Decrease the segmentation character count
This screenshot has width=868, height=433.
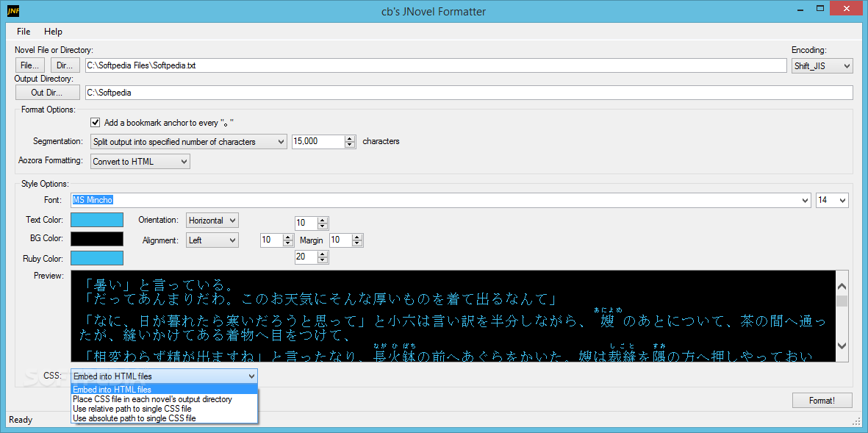350,145
